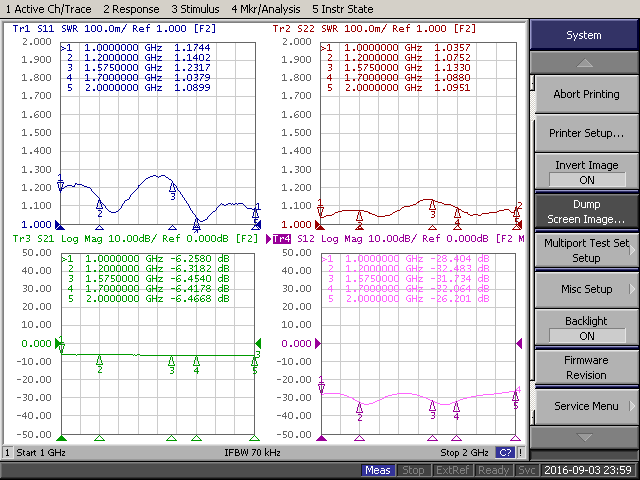Select marker 3 on Tr1 S11 trace
This screenshot has height=480, width=640.
pos(173,191)
